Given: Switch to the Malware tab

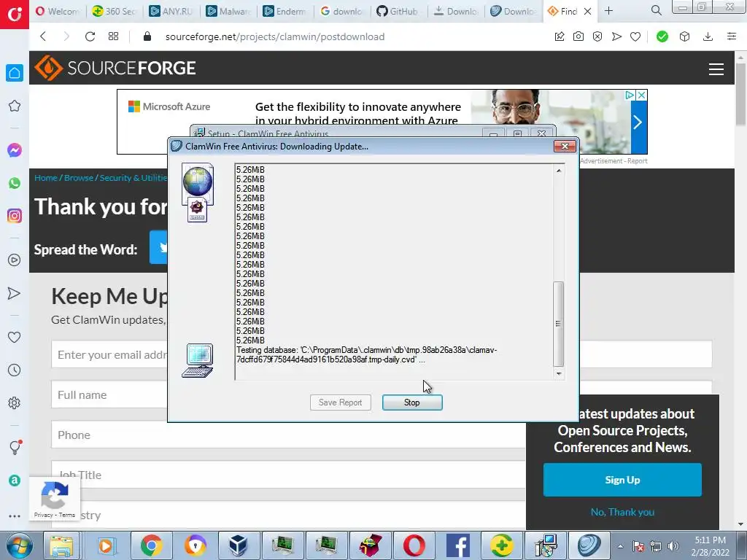Looking at the screenshot, I should (x=228, y=11).
